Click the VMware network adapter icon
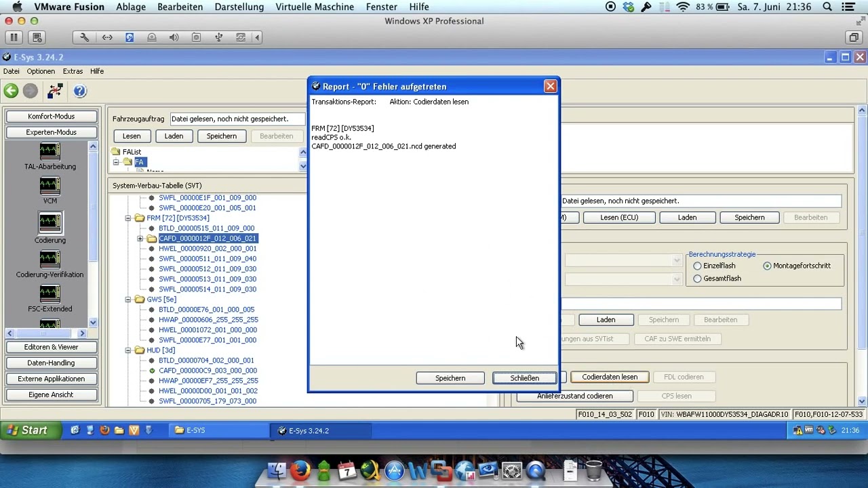This screenshot has height=488, width=868. coord(107,37)
